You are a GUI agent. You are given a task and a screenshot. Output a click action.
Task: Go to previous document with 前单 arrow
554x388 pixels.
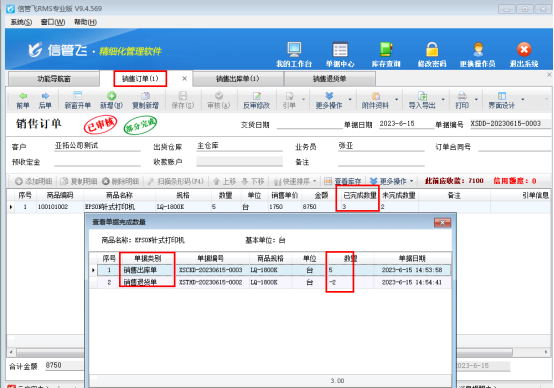click(23, 100)
